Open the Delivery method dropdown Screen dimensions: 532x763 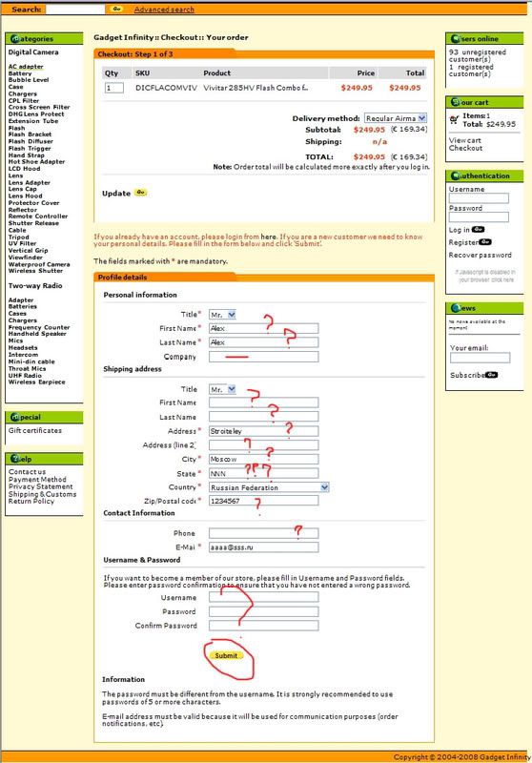coord(396,118)
